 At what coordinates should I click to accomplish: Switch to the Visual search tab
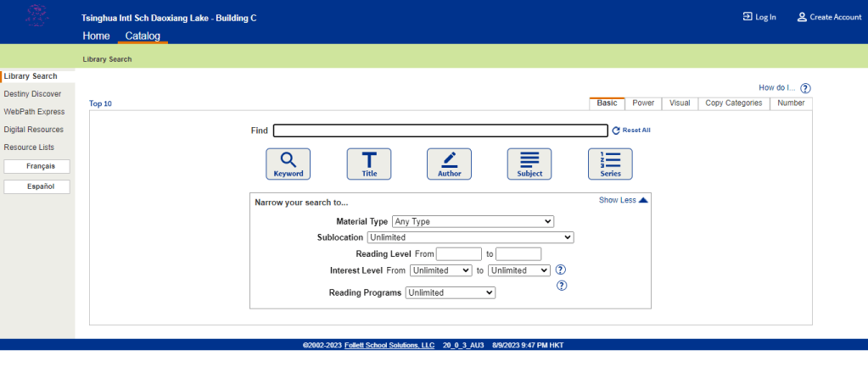[x=680, y=103]
